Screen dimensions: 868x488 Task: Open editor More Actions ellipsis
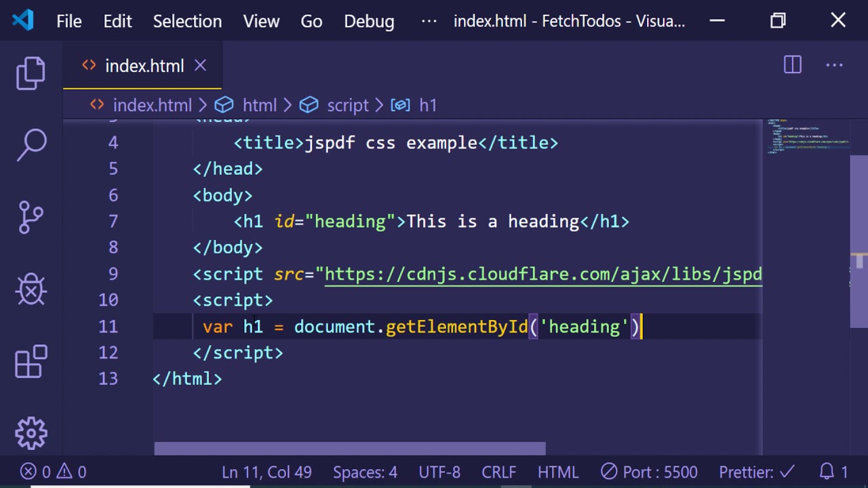[x=834, y=65]
